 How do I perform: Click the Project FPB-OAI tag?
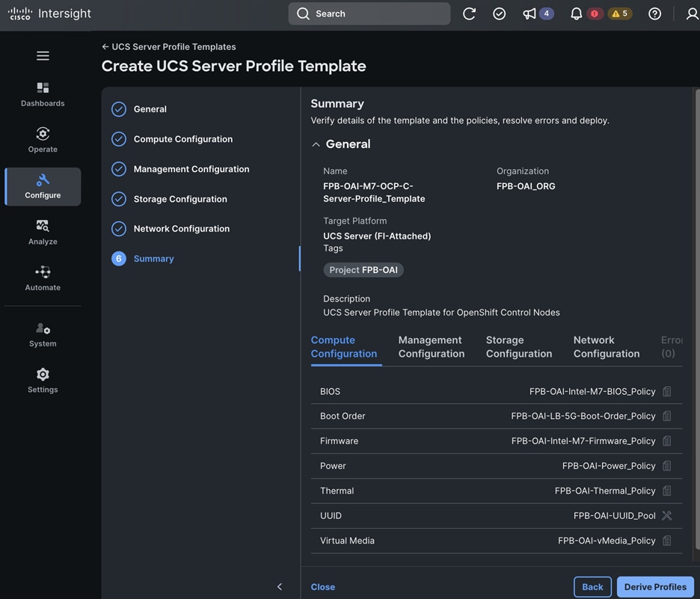coord(363,270)
